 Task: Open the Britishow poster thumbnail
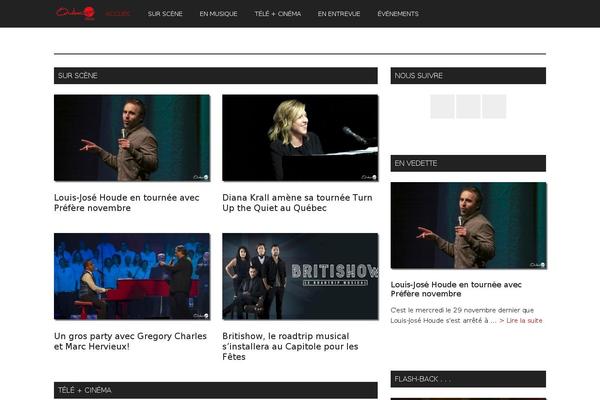coord(300,276)
